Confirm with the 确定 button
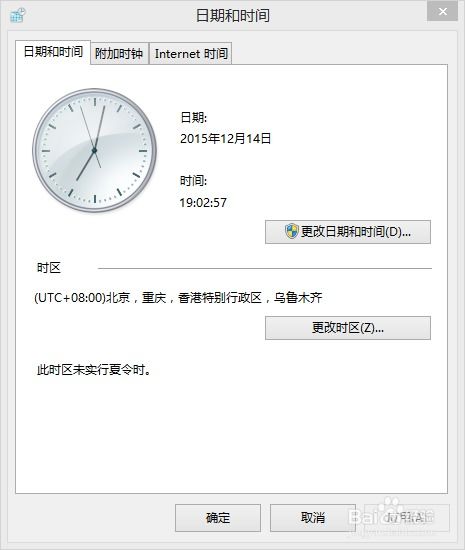The width and height of the screenshot is (465, 550). [218, 518]
